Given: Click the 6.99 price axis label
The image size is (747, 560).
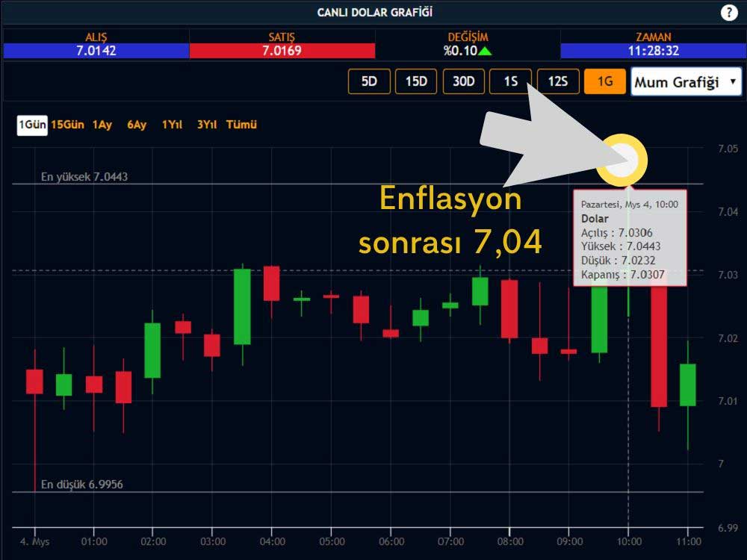Looking at the screenshot, I should click(x=728, y=528).
